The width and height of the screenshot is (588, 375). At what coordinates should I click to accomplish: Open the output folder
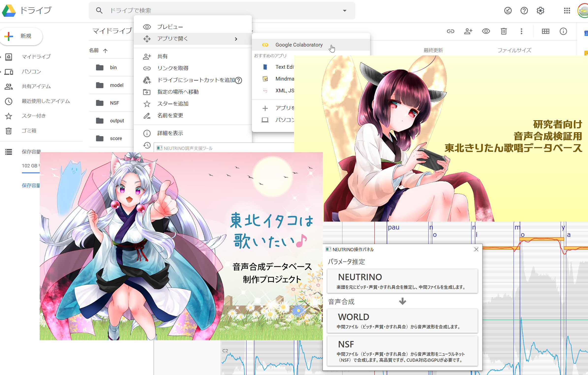(111, 121)
